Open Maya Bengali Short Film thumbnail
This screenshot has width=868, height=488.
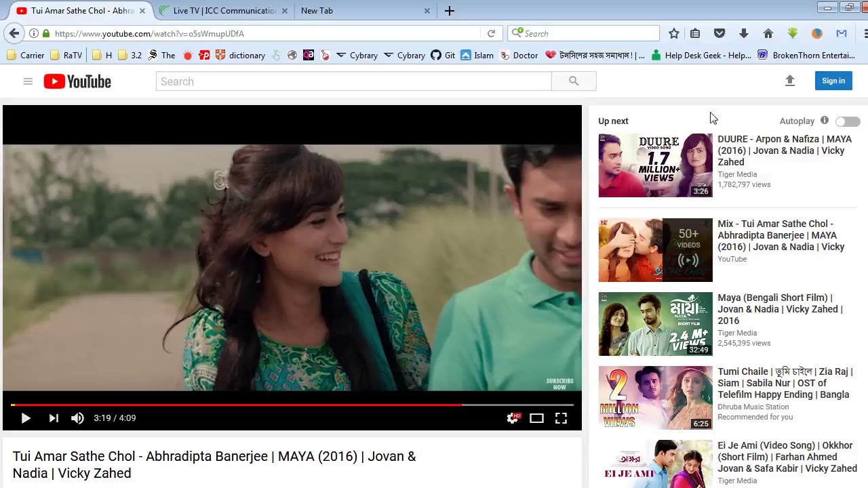tap(655, 324)
